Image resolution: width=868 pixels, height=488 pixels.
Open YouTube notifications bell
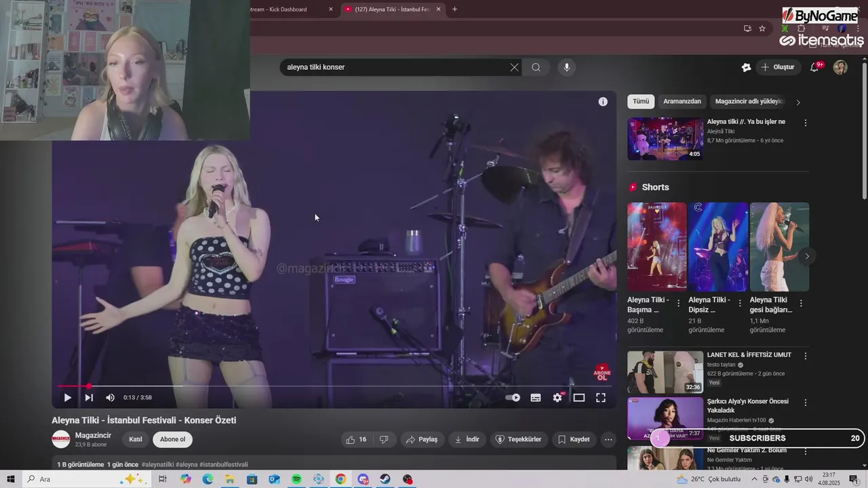click(x=815, y=67)
